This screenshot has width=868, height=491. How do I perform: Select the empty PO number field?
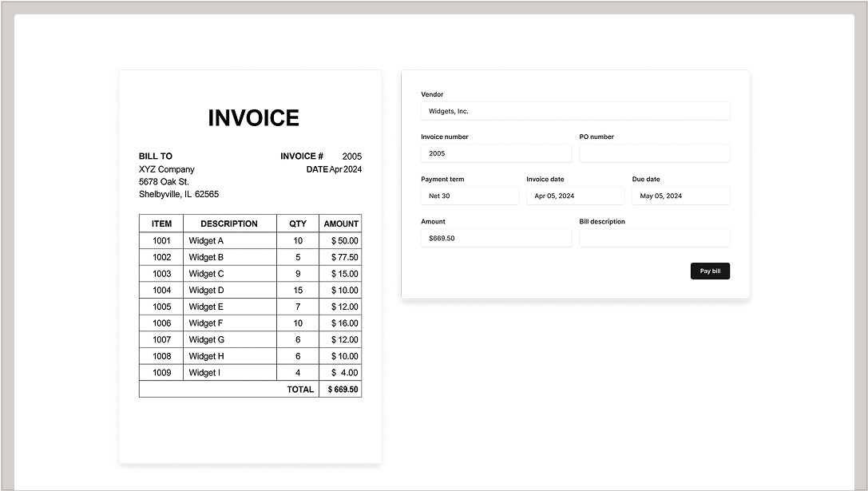tap(654, 153)
